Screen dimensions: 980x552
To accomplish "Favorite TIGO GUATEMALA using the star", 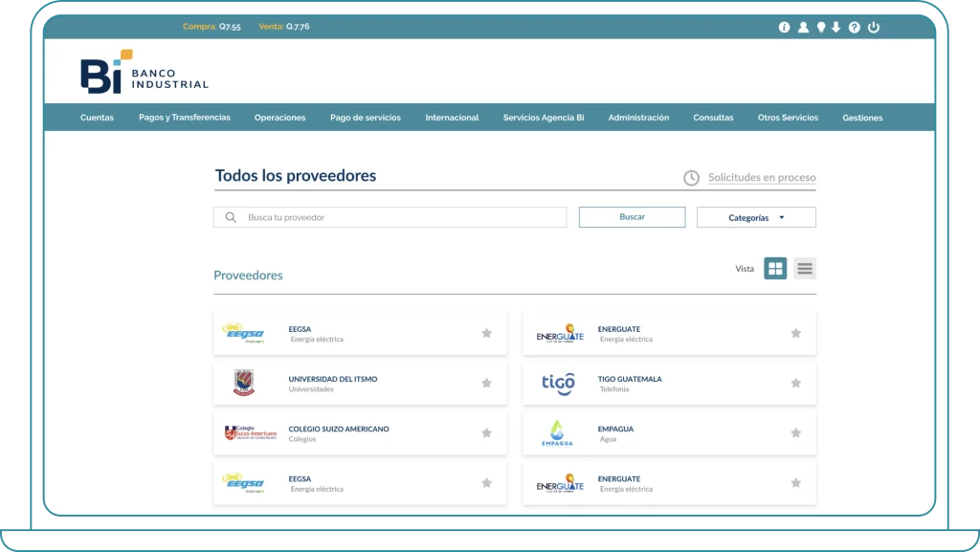I will pyautogui.click(x=795, y=383).
